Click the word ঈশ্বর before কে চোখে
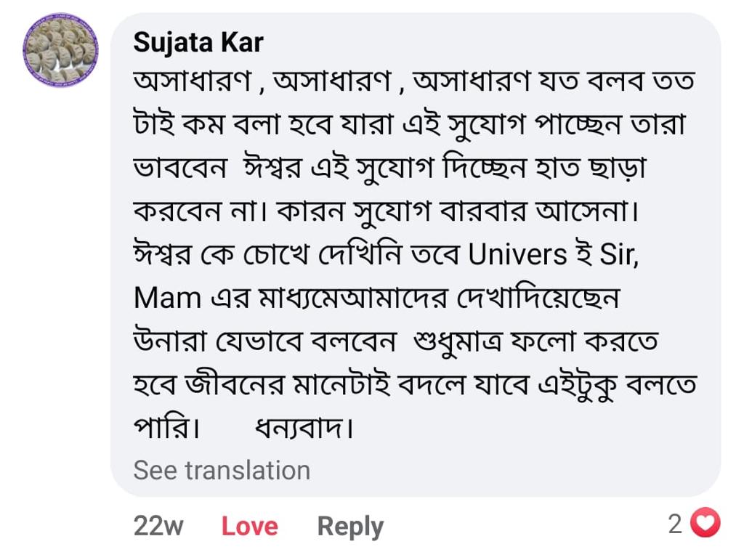The image size is (744, 560). pyautogui.click(x=166, y=254)
